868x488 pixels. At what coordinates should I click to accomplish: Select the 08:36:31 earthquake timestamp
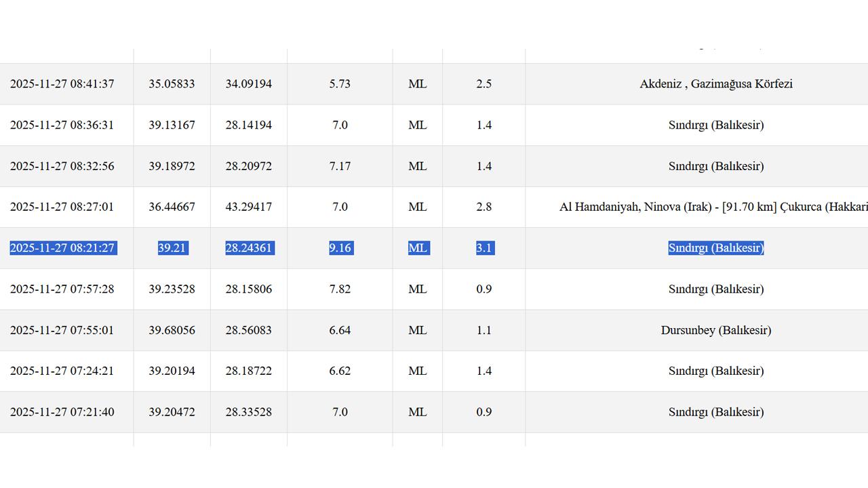point(62,125)
